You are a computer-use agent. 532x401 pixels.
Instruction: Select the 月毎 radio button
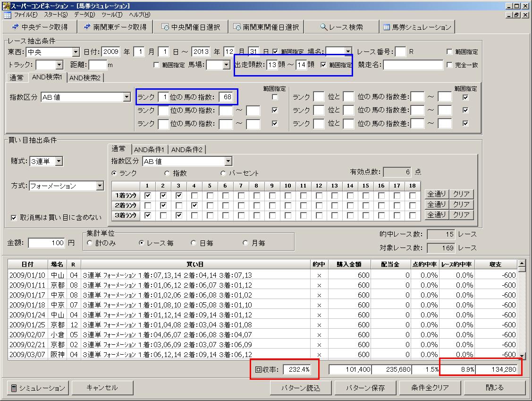point(245,243)
